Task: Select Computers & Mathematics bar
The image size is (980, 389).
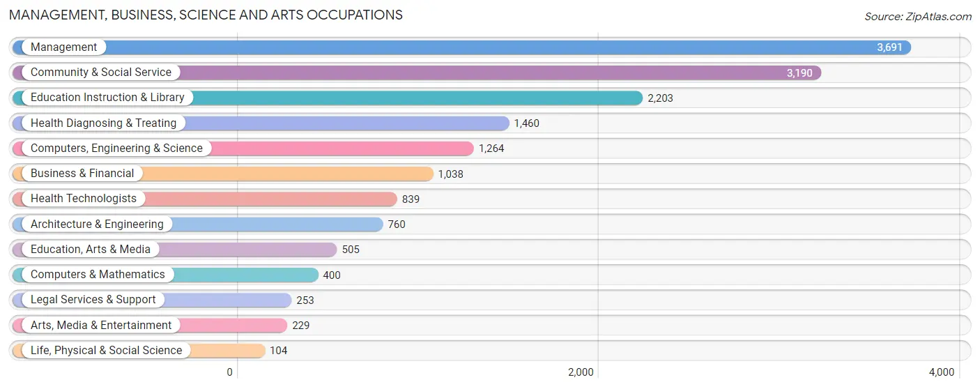Action: 166,275
